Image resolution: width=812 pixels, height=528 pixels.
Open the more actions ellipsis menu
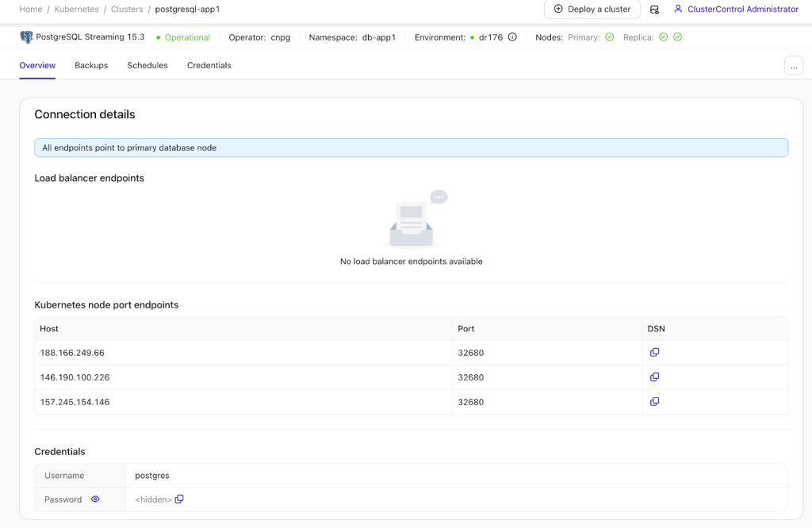[x=794, y=67]
